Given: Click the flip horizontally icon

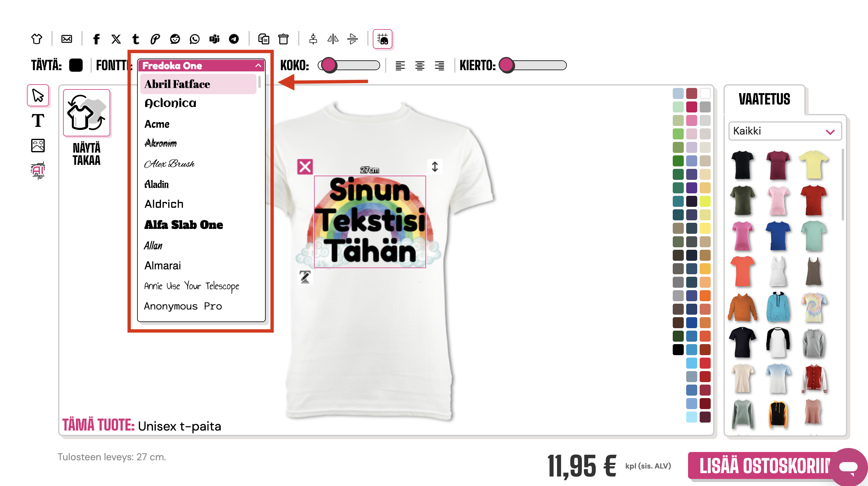Looking at the screenshot, I should coord(333,39).
